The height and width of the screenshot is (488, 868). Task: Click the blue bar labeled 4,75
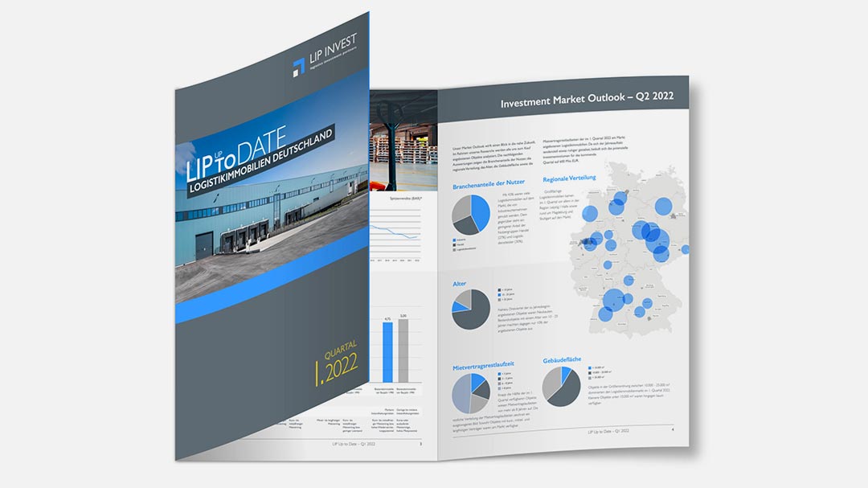pos(387,352)
